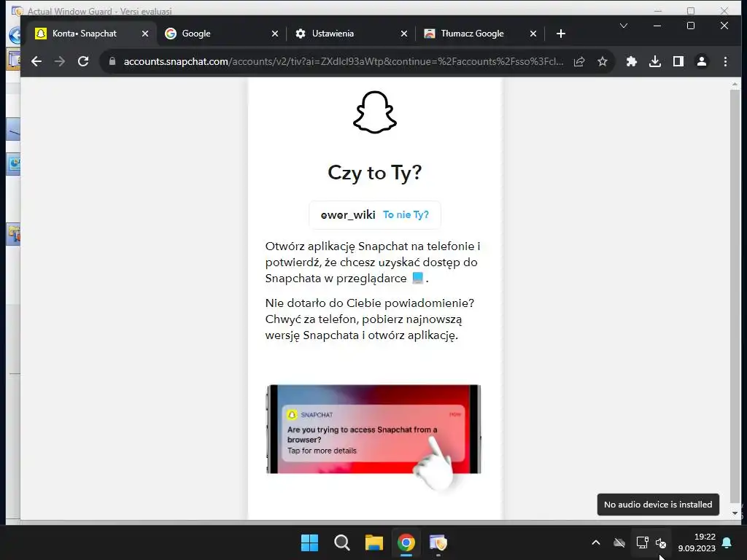Switch to the Google tab
This screenshot has width=747, height=560.
tap(221, 34)
